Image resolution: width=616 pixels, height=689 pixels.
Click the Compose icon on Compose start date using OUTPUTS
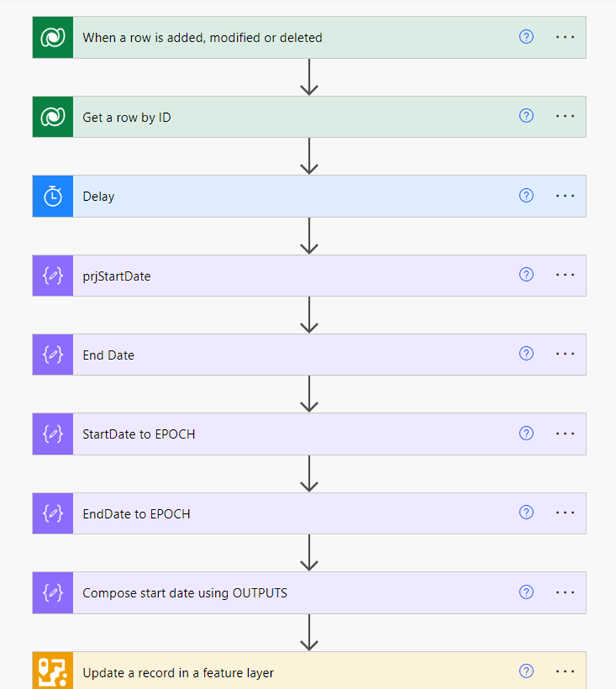(x=52, y=592)
